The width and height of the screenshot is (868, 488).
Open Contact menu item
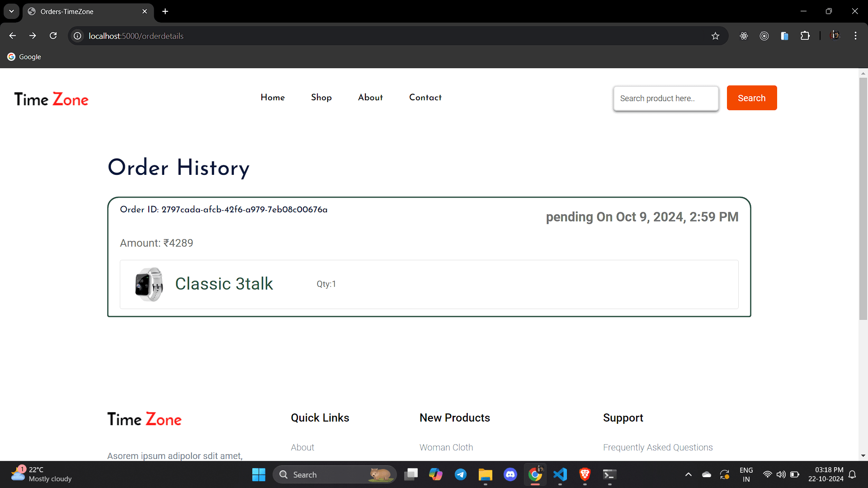point(425,97)
